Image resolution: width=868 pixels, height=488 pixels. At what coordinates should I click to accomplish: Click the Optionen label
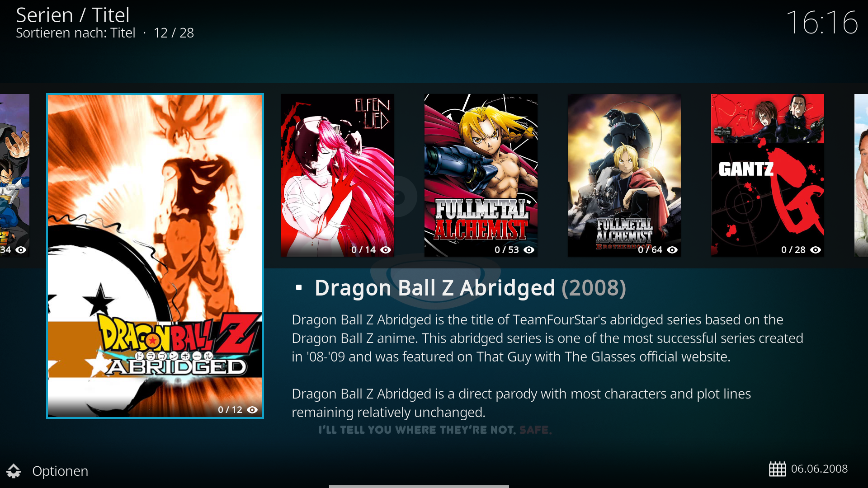(x=60, y=471)
